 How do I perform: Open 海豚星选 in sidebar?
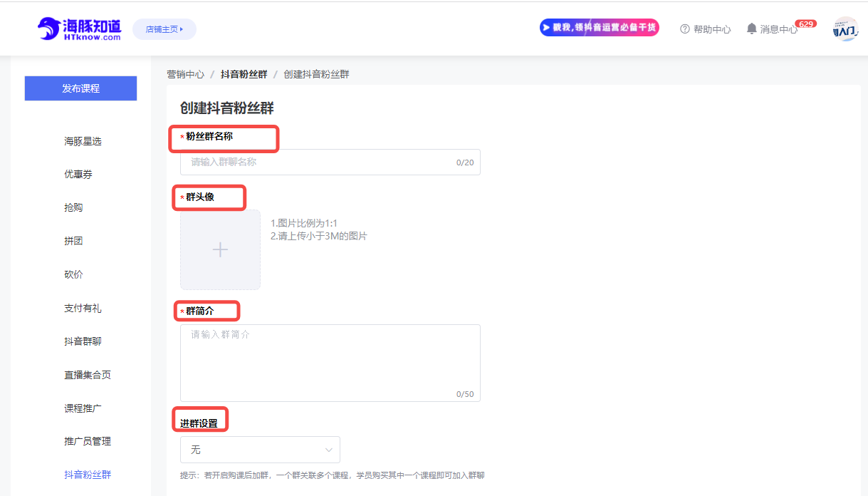(x=83, y=141)
